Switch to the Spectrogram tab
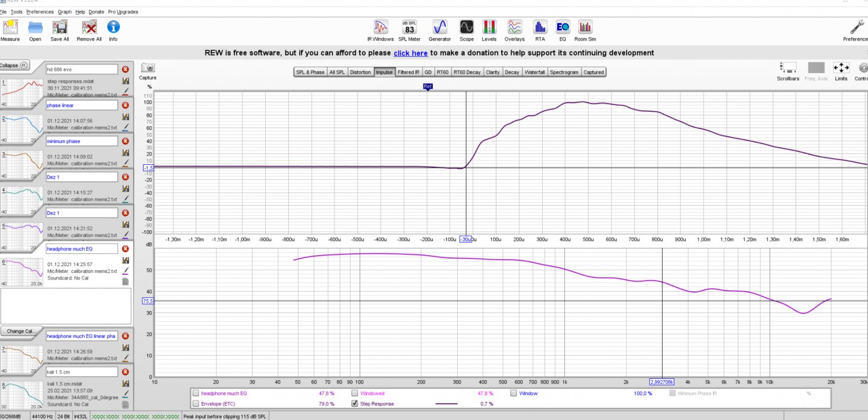This screenshot has width=868, height=420. pos(564,72)
